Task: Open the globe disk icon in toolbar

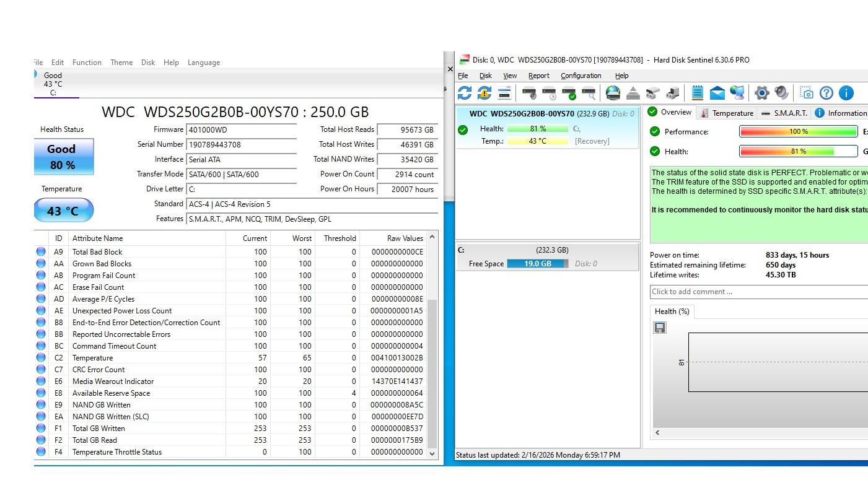Action: pyautogui.click(x=613, y=93)
